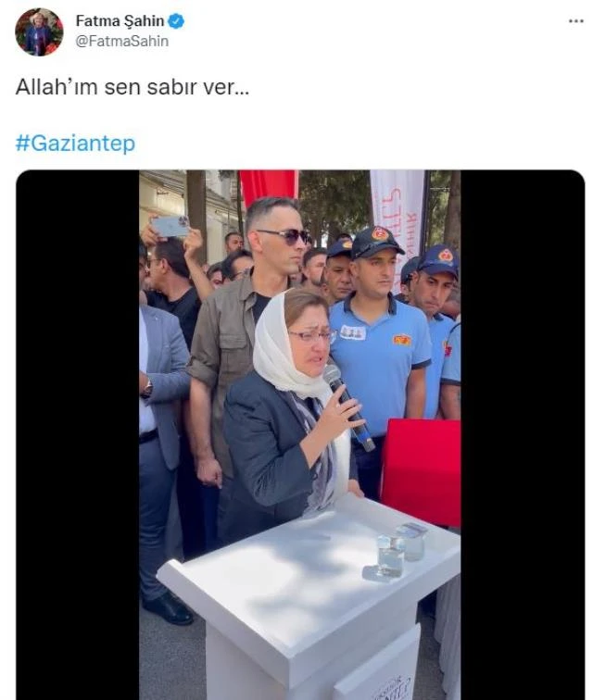Follow the #Gaziantep hashtag link
Viewport: 593px width, 700px height.
75,143
